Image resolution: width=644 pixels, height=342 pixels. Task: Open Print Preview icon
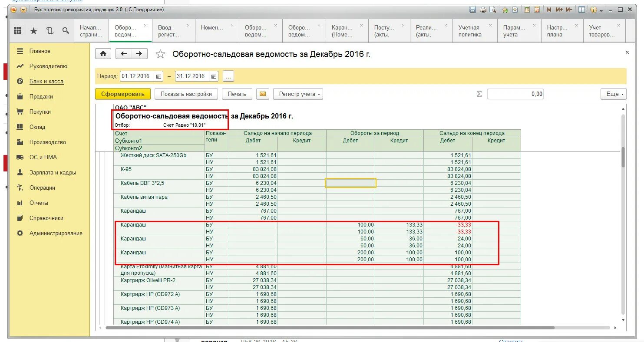(492, 10)
